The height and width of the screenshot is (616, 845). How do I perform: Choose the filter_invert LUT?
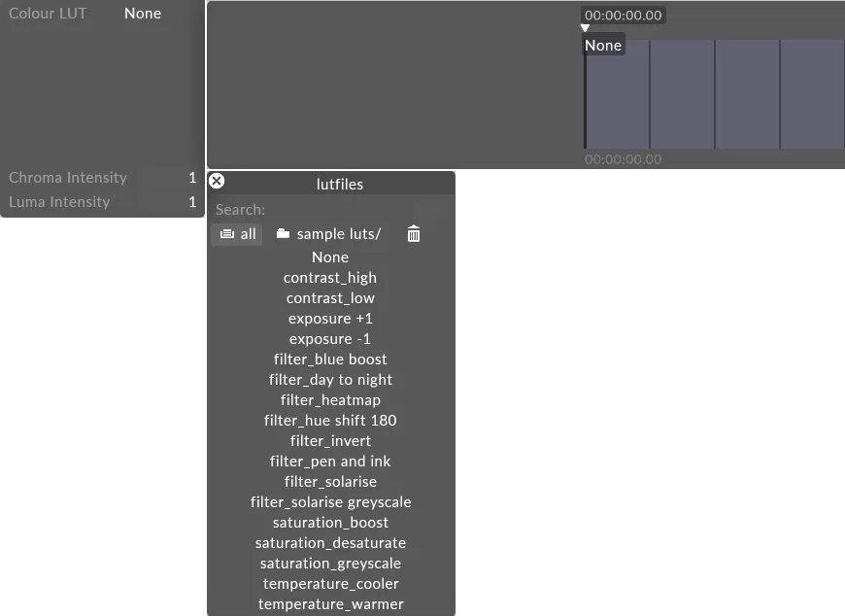tap(330, 440)
